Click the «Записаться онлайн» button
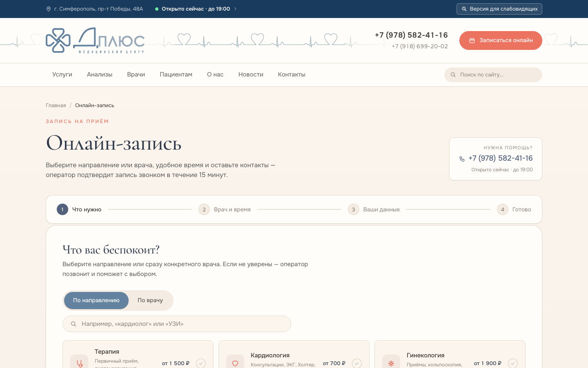The height and width of the screenshot is (368, 588). 501,40
